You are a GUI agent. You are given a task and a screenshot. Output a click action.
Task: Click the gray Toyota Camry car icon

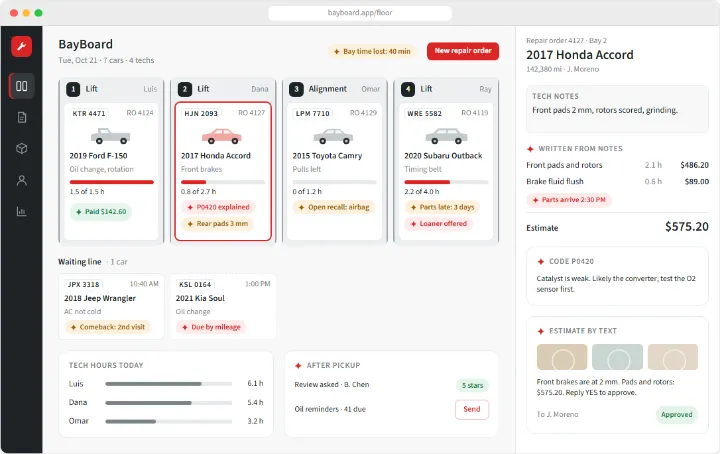click(333, 136)
